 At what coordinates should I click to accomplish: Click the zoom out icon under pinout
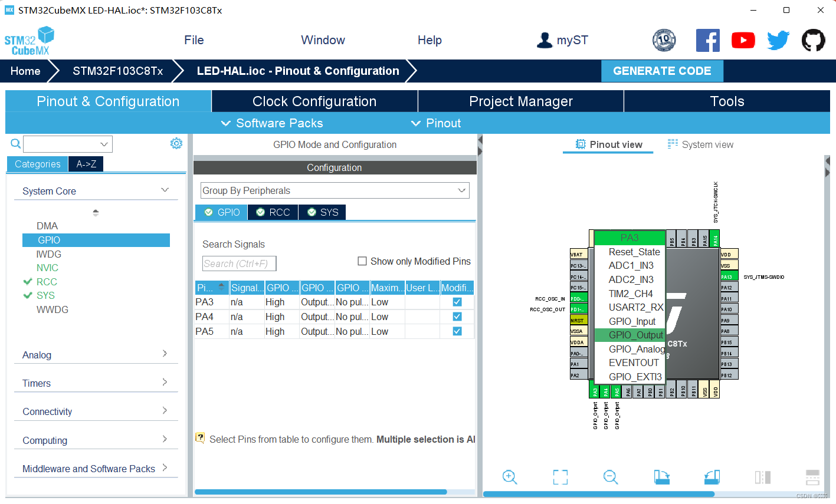tap(611, 477)
